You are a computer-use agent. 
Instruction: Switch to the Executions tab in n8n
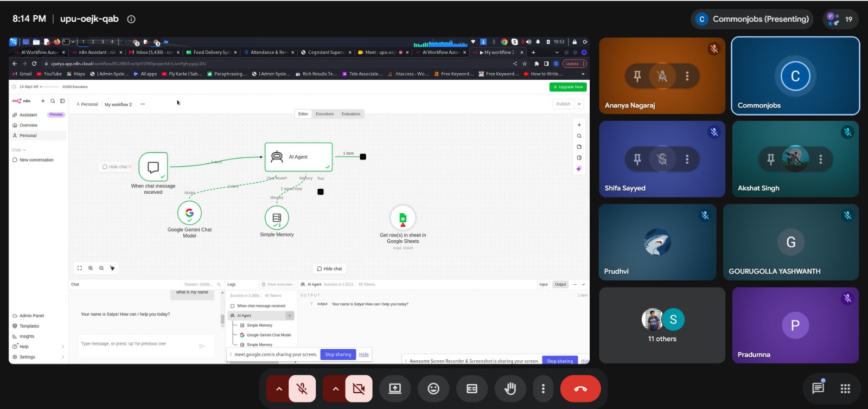point(325,114)
